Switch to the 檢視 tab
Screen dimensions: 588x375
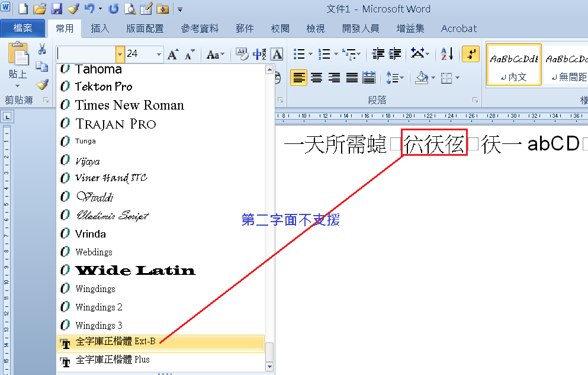(316, 28)
